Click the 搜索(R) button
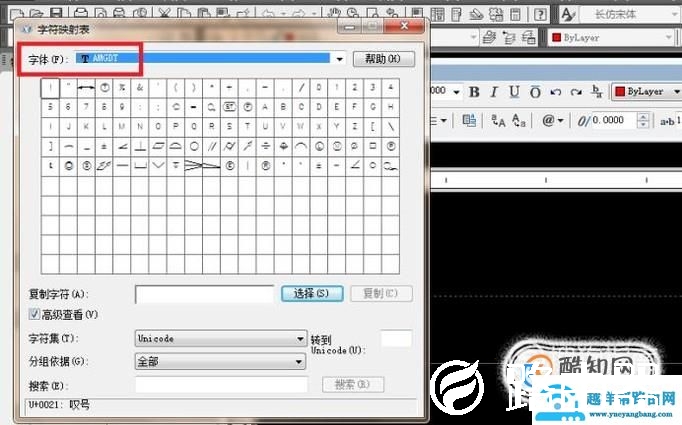Viewport: 682px width, 425px height. [353, 385]
